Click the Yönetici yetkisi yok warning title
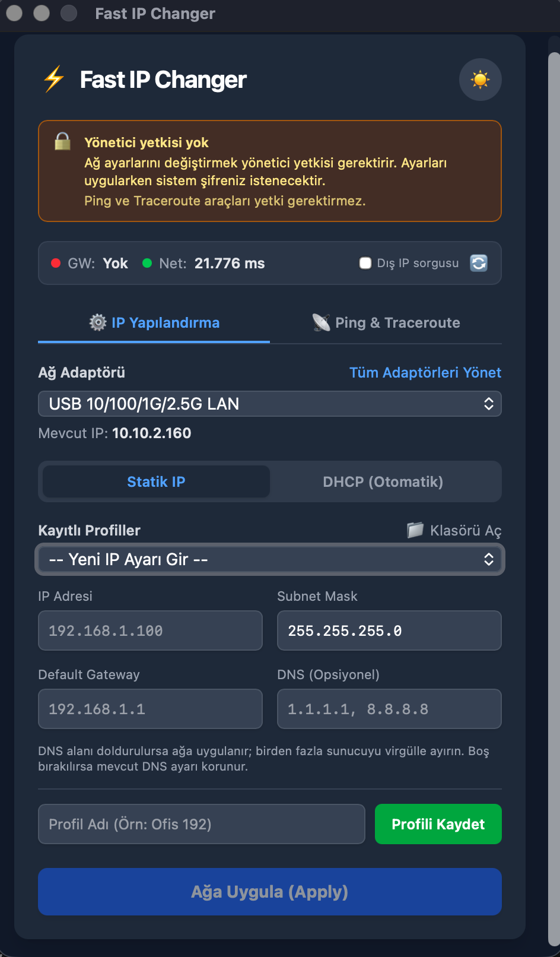The image size is (560, 957). coord(147,142)
